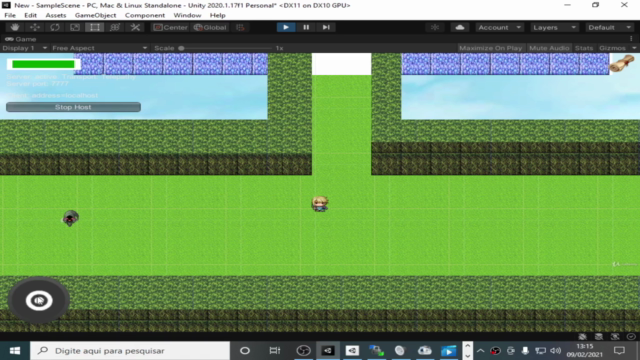640x360 pixels.
Task: Open collaborate services icon
Action: click(435, 27)
